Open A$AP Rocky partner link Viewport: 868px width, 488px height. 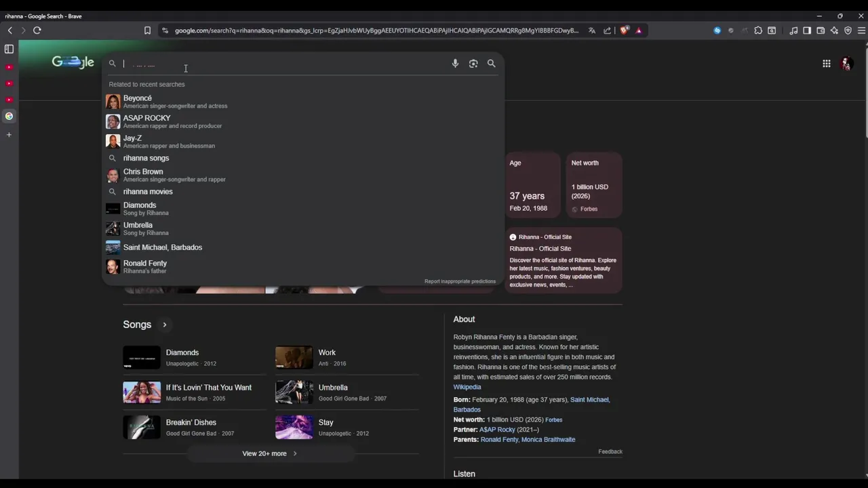(497, 430)
